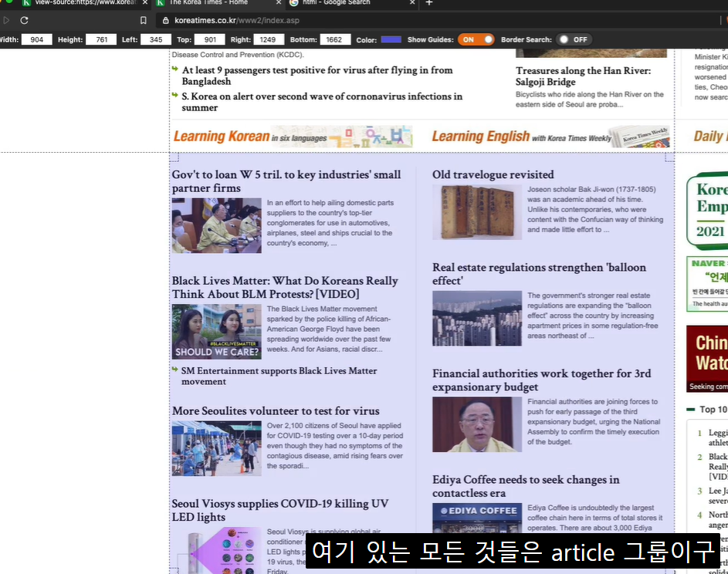Click the SHOULD WE CARE? video thumbnail
The height and width of the screenshot is (574, 728).
(x=216, y=331)
